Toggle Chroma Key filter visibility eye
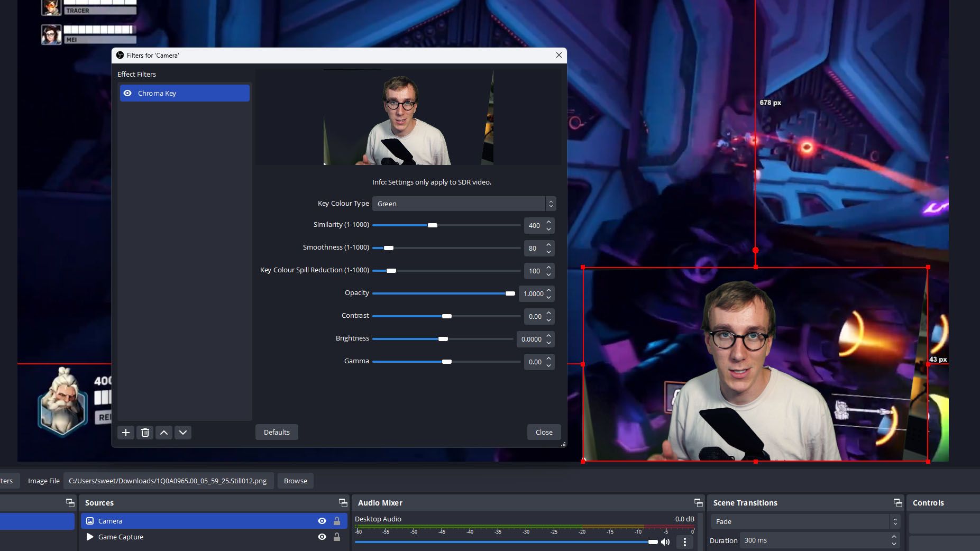Image resolution: width=980 pixels, height=551 pixels. click(127, 94)
